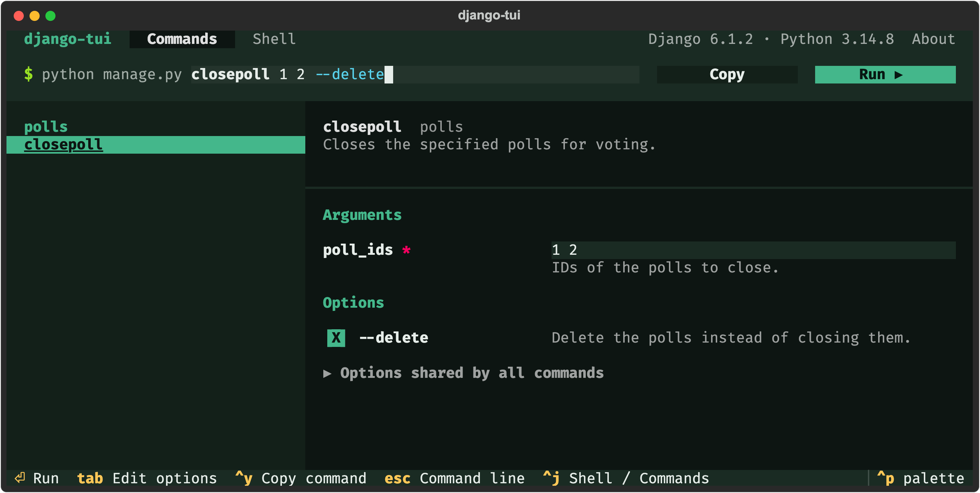
Task: Click the Copy button
Action: (x=727, y=74)
